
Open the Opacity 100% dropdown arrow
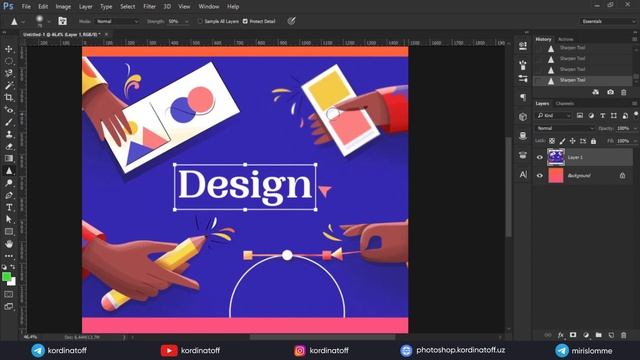coord(635,128)
